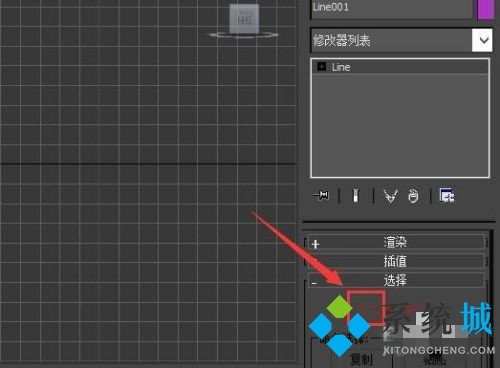Image resolution: width=500 pixels, height=368 pixels.
Task: Click Make Unique icon
Action: [390, 196]
